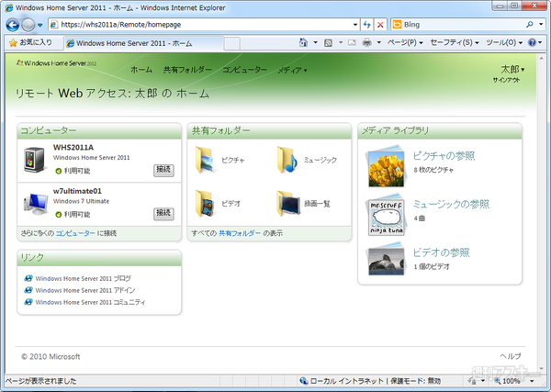551x392 pixels.
Task: Open the お気に入り favorites button
Action: (x=31, y=43)
